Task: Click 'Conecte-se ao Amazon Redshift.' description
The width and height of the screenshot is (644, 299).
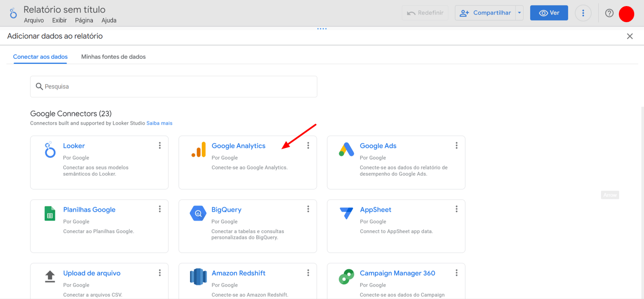Action: click(x=250, y=295)
